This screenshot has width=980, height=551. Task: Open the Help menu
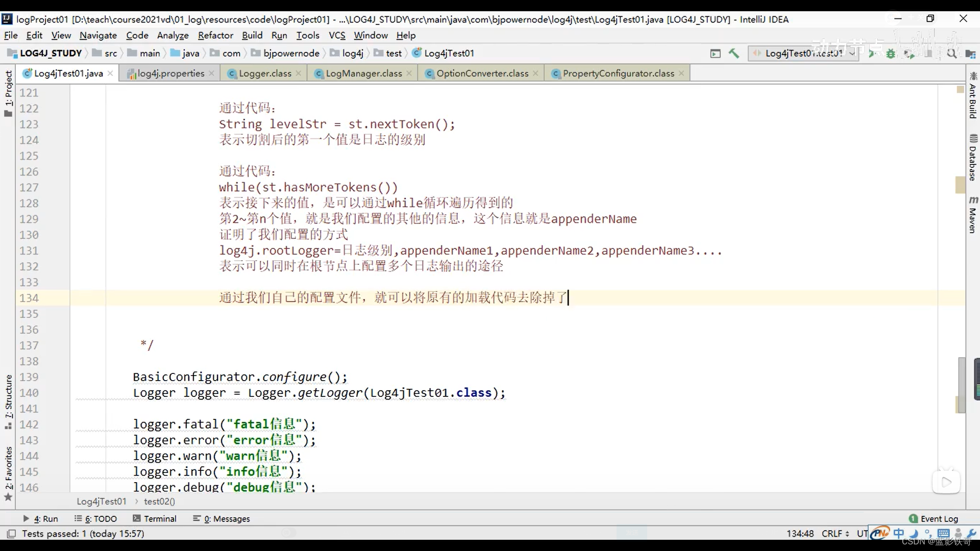[x=406, y=35]
